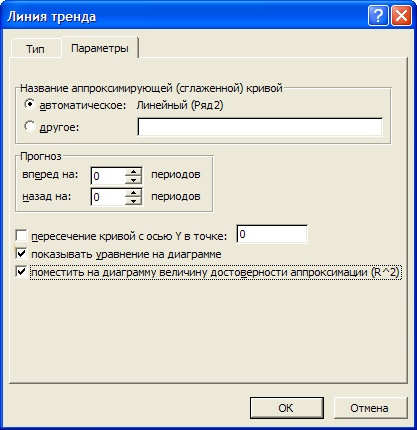Click the Help question mark icon
The width and height of the screenshot is (417, 430).
pos(378,16)
